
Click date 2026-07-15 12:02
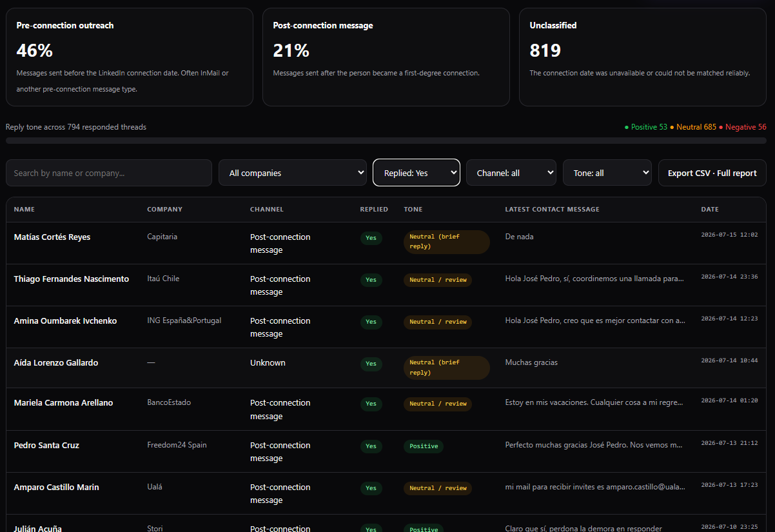pos(729,235)
